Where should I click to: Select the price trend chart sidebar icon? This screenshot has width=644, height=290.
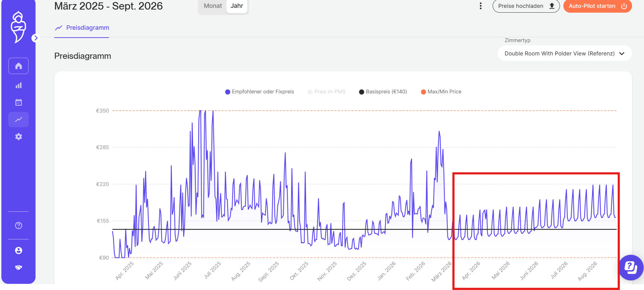tap(18, 119)
